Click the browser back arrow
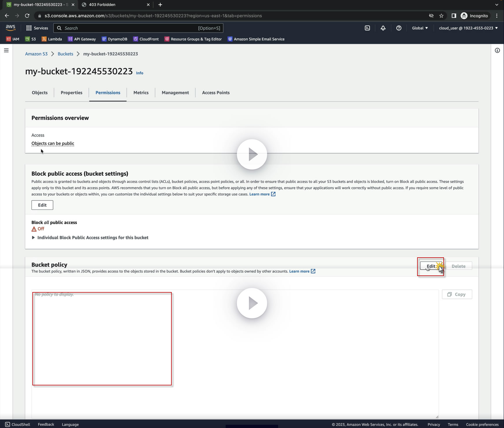The height and width of the screenshot is (428, 504). point(7,16)
